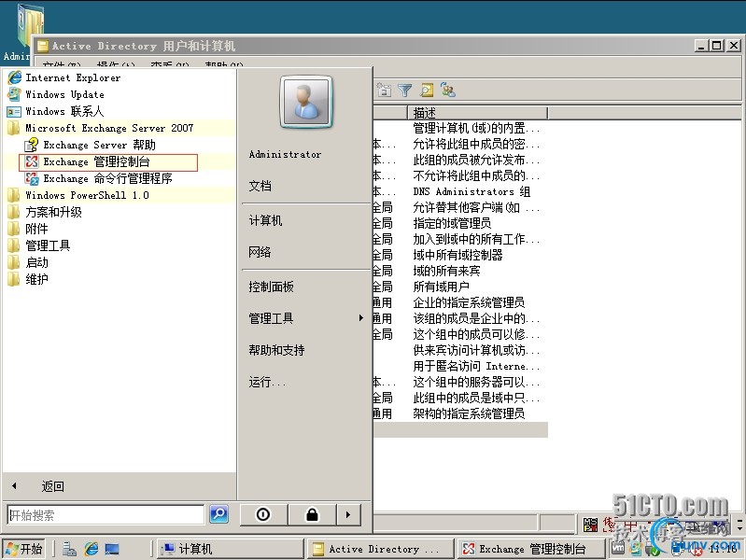Screen dimensions: 746x560
Task: Select the row 域的所有来宾
Action: (x=446, y=272)
